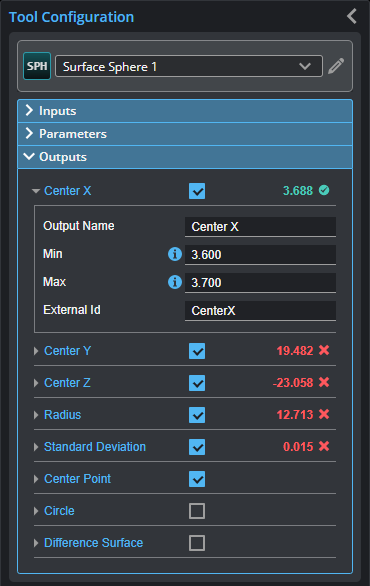The height and width of the screenshot is (586, 370).
Task: Click the pencil rename tool icon
Action: (336, 66)
